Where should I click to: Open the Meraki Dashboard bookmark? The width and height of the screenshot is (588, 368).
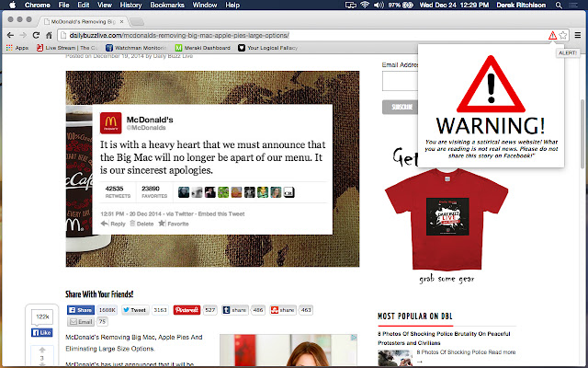pyautogui.click(x=202, y=48)
